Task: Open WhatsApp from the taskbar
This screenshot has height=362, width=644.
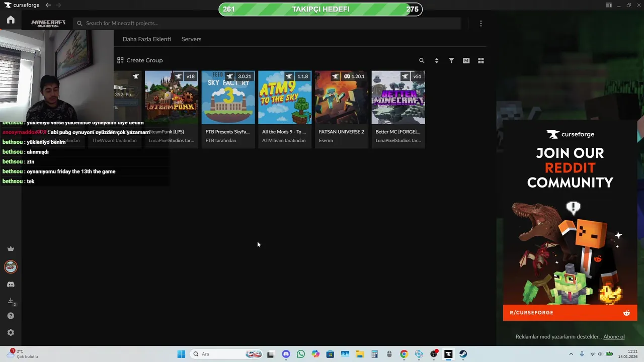Action: click(x=301, y=354)
